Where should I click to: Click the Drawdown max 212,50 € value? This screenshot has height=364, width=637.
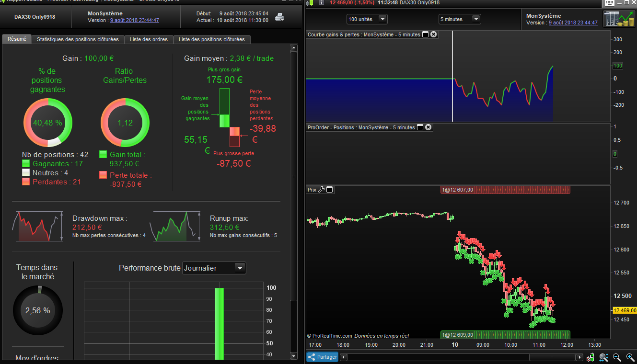pyautogui.click(x=87, y=227)
